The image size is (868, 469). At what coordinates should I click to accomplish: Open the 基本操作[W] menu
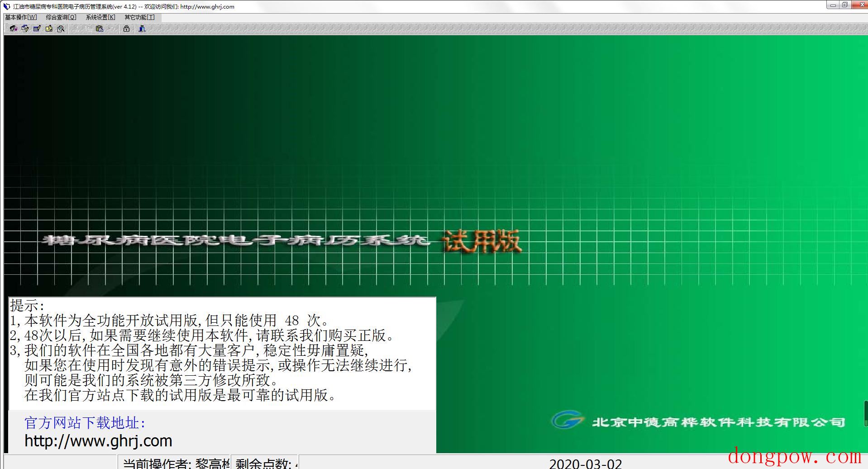[21, 17]
